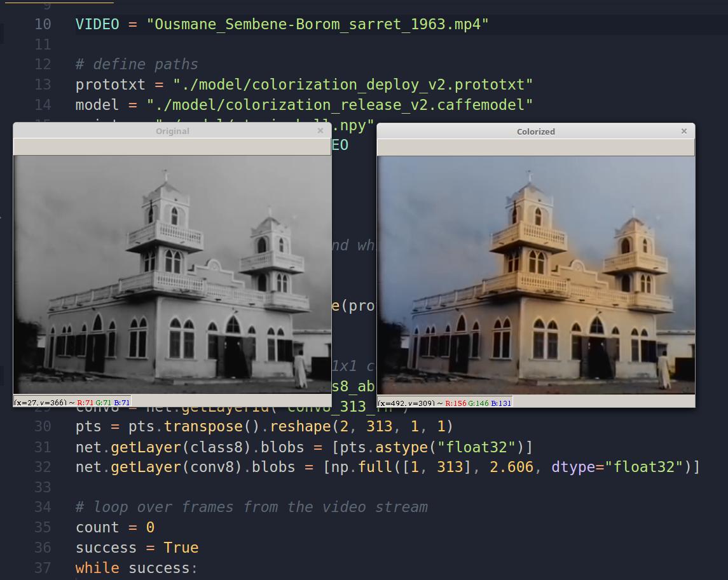The width and height of the screenshot is (728, 580).
Task: Click the grayscale mosque frame in Original window
Action: click(x=172, y=274)
